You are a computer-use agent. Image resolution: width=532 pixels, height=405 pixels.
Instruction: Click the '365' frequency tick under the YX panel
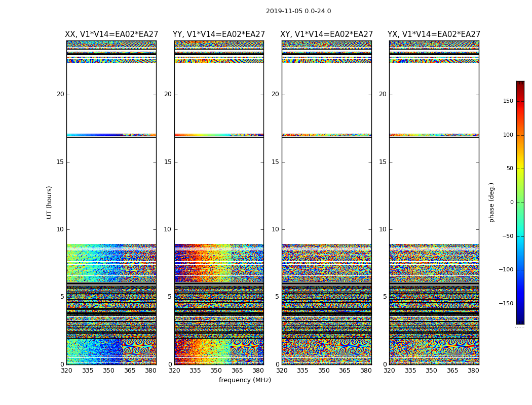[x=452, y=371]
